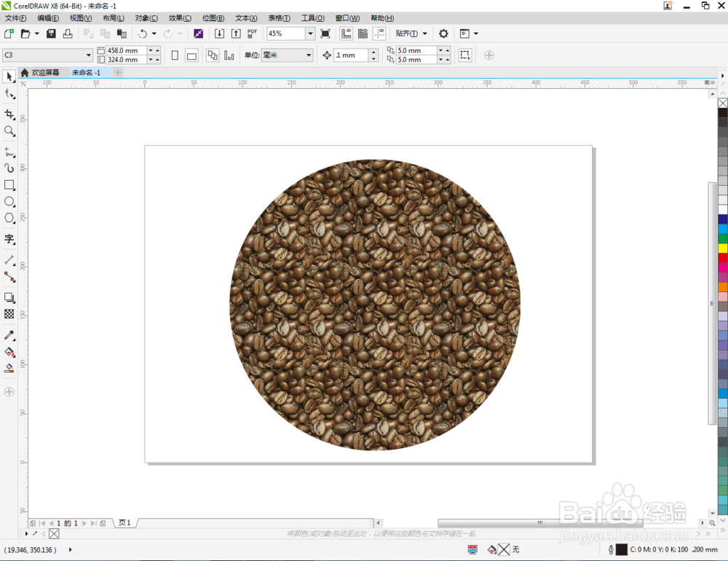Viewport: 728px width, 561px height.
Task: Select the Artistic Media tool
Action: pyautogui.click(x=9, y=168)
